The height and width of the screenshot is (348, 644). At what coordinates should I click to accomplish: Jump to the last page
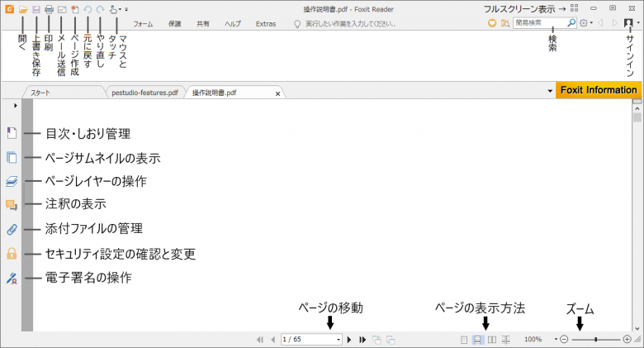[x=362, y=340]
